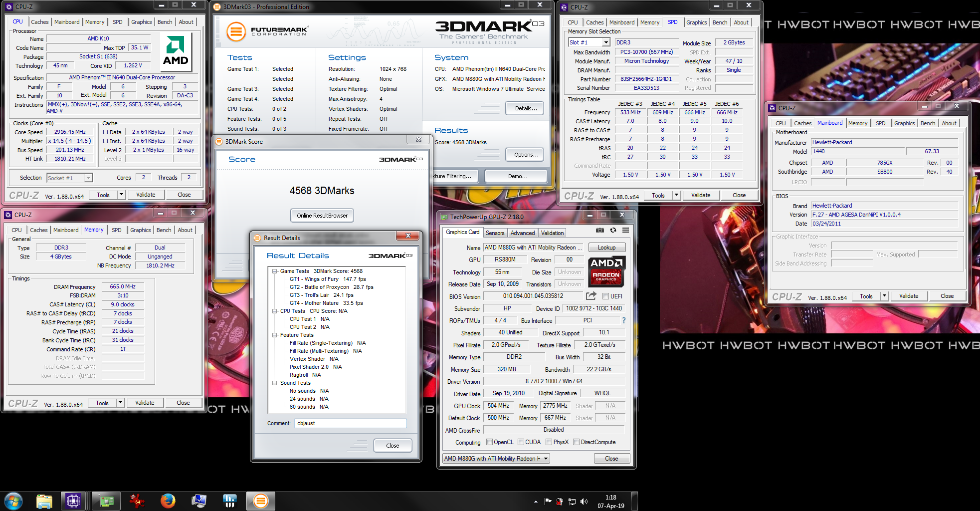Click the taskbar clock showing 1:18
The image size is (980, 511).
tap(610, 502)
